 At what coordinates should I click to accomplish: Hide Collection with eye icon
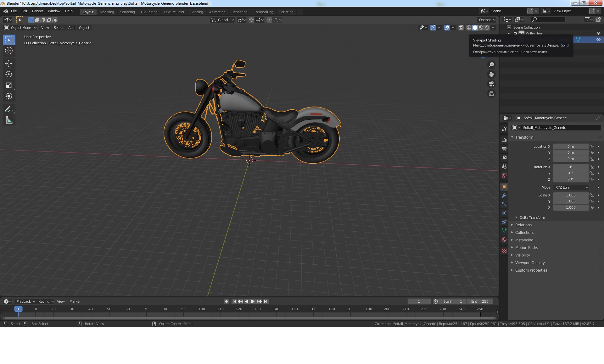(598, 33)
